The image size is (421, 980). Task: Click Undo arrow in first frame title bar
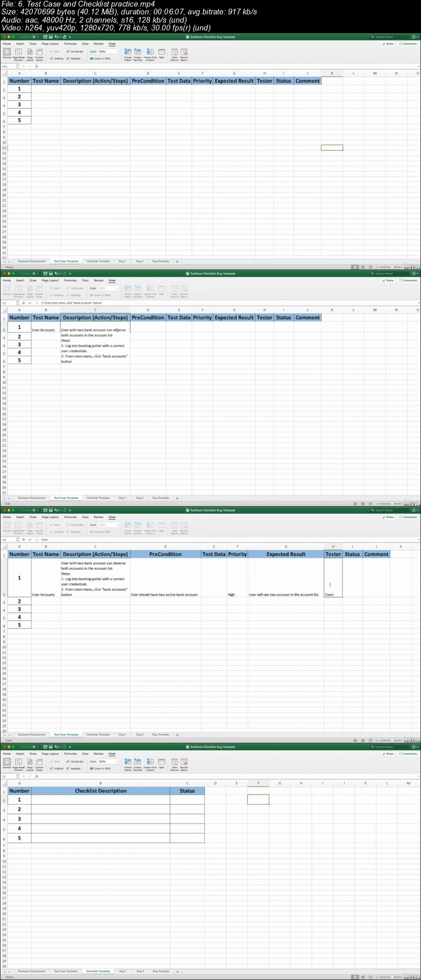(x=57, y=37)
